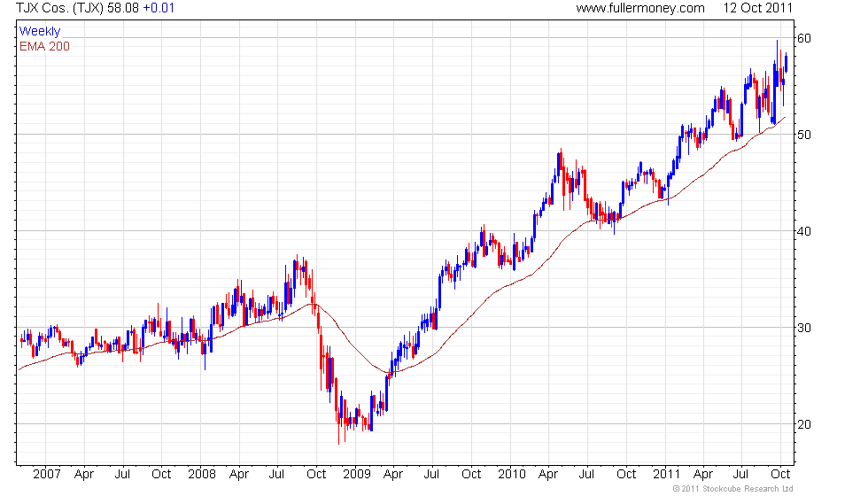
Task: Click the 2011 year axis label
Action: [666, 475]
